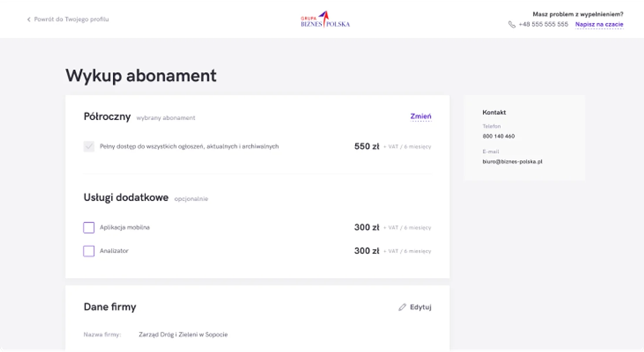The width and height of the screenshot is (644, 352).
Task: Click the opcjonalnie caption
Action: [191, 199]
